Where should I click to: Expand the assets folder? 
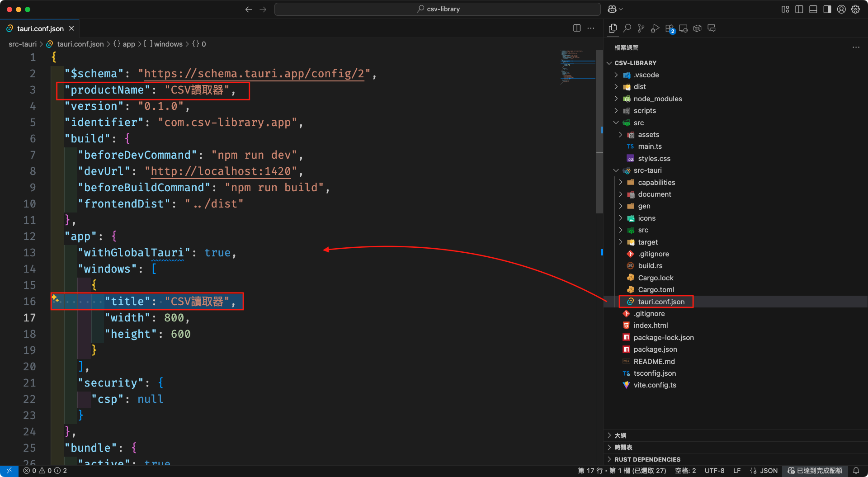648,134
